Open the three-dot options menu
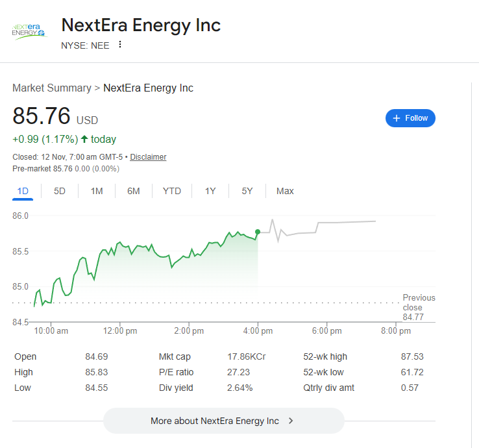Image resolution: width=479 pixels, height=448 pixels. click(x=120, y=45)
